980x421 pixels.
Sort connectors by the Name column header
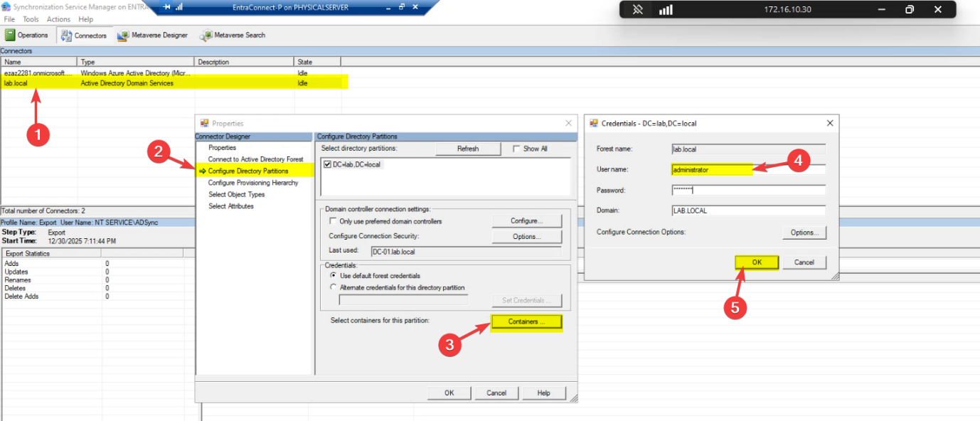39,62
